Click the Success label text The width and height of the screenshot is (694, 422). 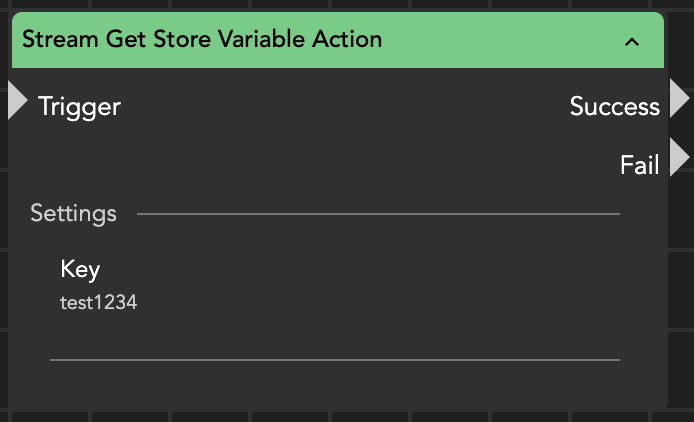click(x=614, y=106)
